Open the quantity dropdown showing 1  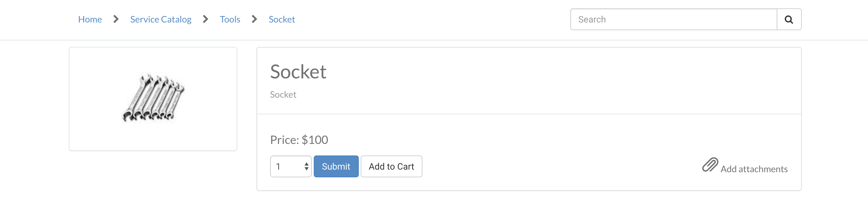(x=290, y=166)
